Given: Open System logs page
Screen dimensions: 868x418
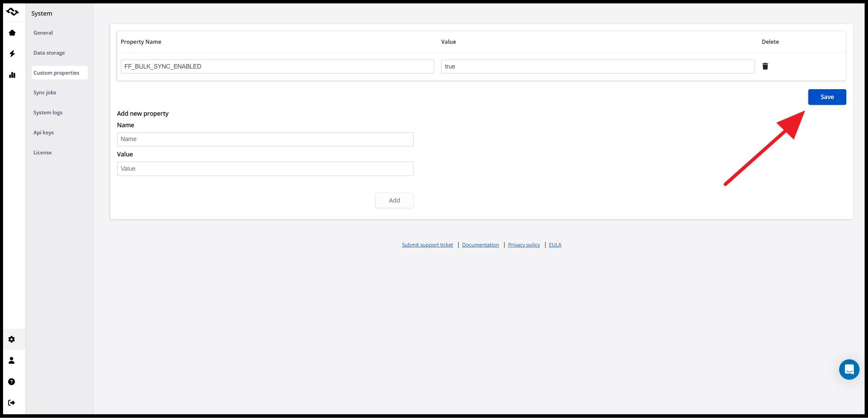Looking at the screenshot, I should click(x=48, y=113).
